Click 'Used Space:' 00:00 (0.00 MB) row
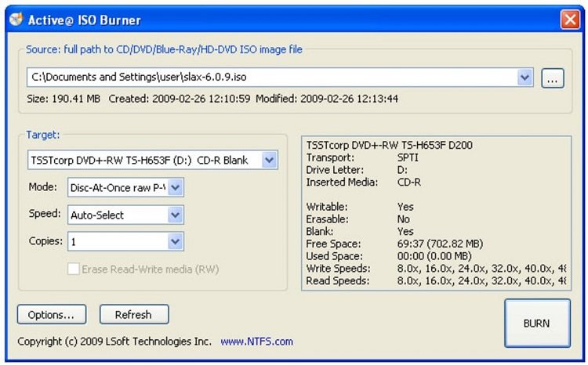588x365 pixels. pos(389,256)
